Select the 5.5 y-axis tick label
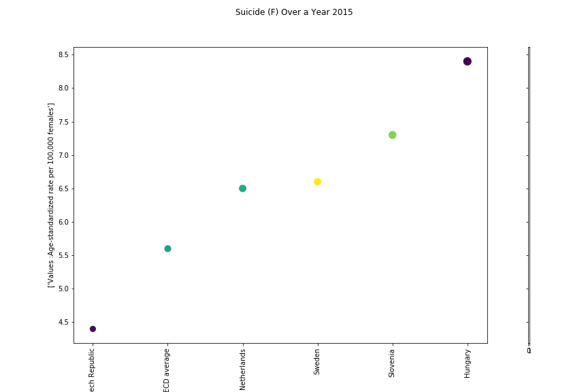588x392 pixels. click(62, 255)
